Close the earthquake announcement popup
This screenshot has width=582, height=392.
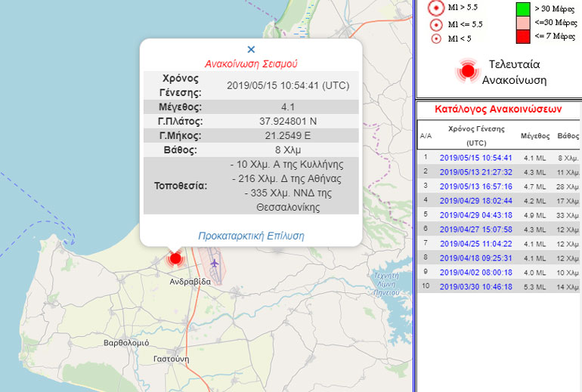point(251,49)
